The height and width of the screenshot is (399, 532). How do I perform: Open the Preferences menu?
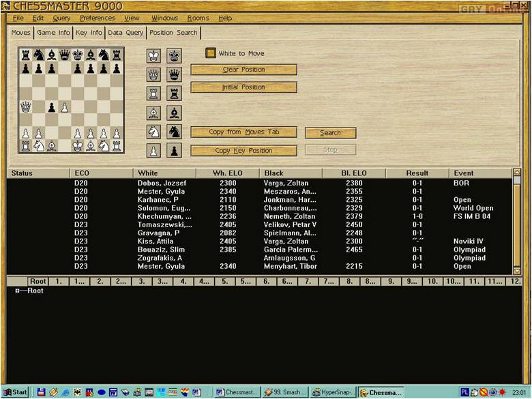pos(98,18)
